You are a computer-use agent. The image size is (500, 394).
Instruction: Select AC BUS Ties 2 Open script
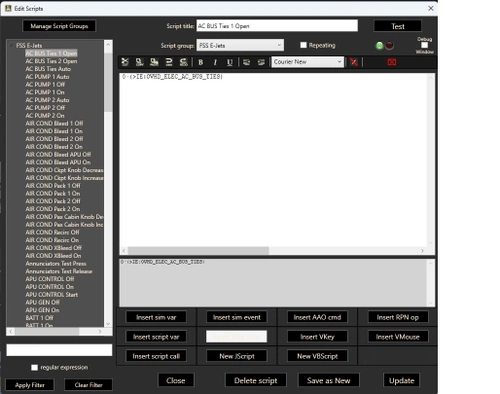tap(51, 61)
